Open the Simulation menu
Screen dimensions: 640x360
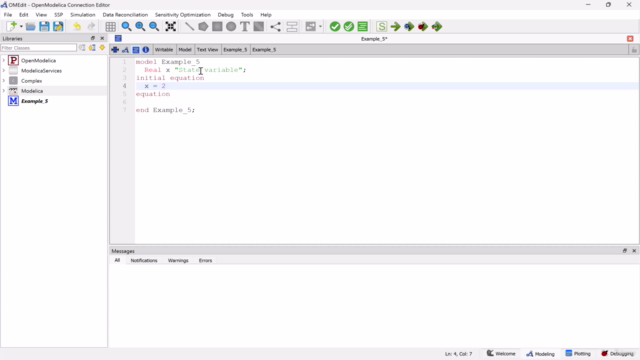click(82, 15)
